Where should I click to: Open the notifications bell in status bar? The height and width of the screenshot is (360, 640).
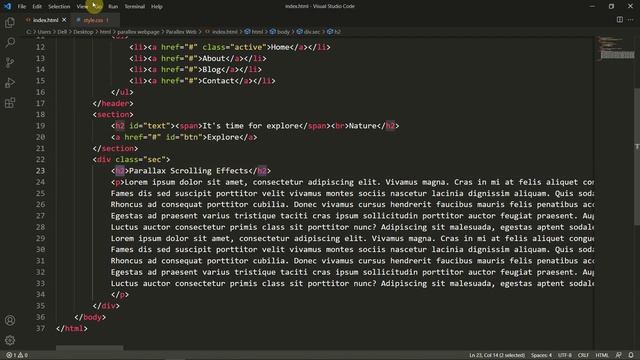[x=631, y=355]
